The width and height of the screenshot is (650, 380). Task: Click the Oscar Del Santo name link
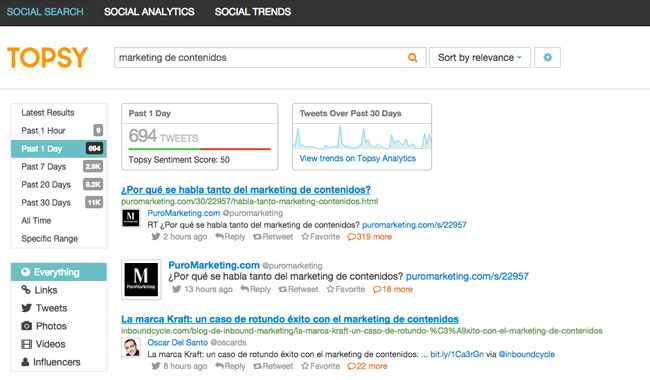(177, 342)
